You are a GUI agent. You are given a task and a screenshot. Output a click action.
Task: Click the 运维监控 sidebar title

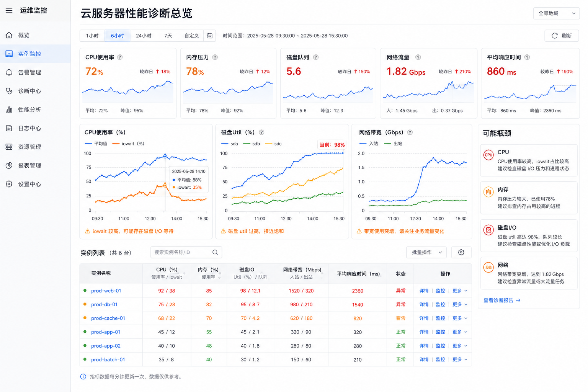[34, 11]
